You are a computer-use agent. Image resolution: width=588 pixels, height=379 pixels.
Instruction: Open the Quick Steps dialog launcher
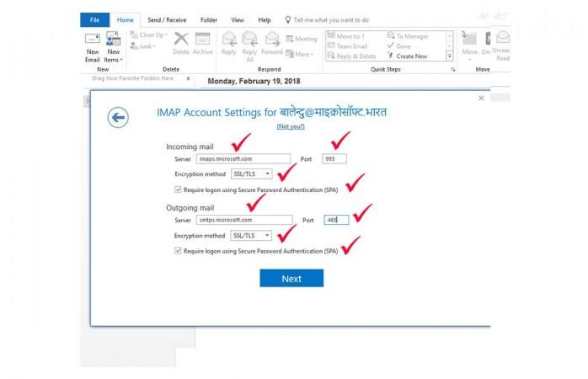point(453,70)
